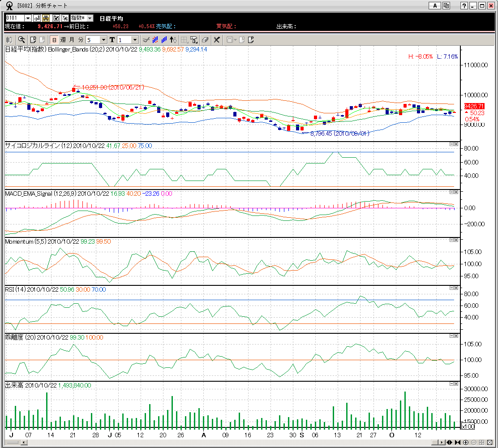
Task: Switch to daily (日) chart period
Action: pos(54,40)
